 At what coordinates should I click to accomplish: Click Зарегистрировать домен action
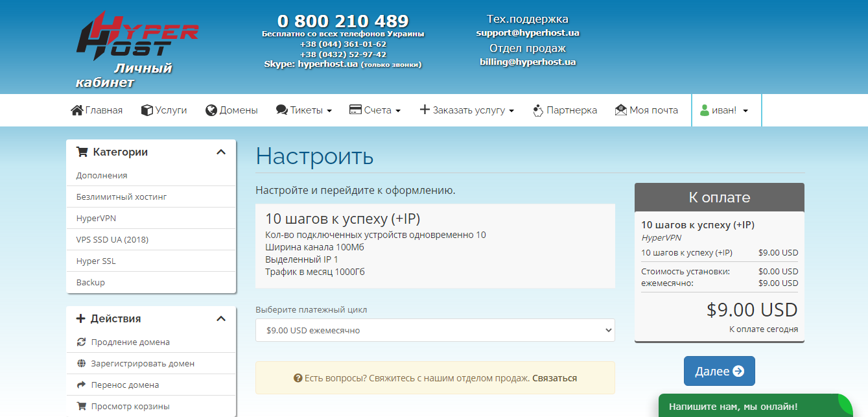151,363
